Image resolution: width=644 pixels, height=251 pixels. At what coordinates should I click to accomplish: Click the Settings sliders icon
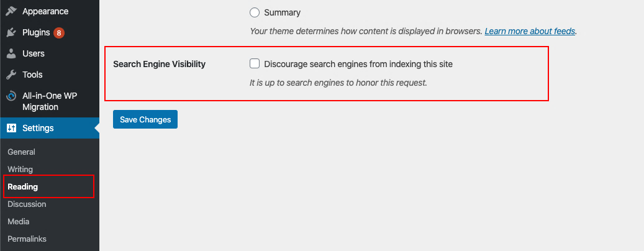[x=12, y=128]
